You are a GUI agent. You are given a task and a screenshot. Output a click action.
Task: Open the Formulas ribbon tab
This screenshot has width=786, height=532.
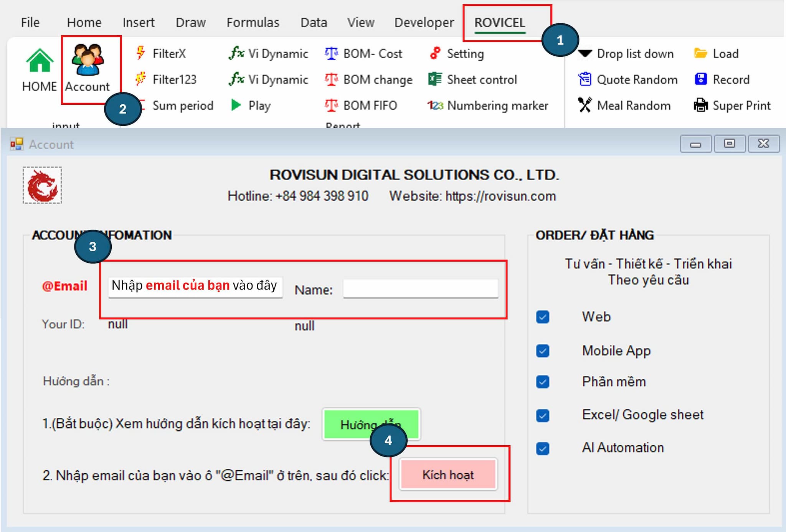click(x=253, y=23)
